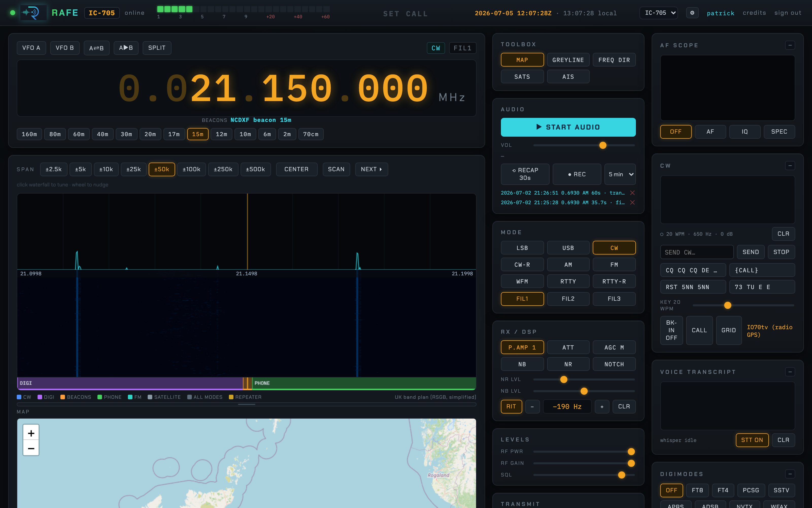The width and height of the screenshot is (812, 508).
Task: Select the 20m band
Action: 150,134
